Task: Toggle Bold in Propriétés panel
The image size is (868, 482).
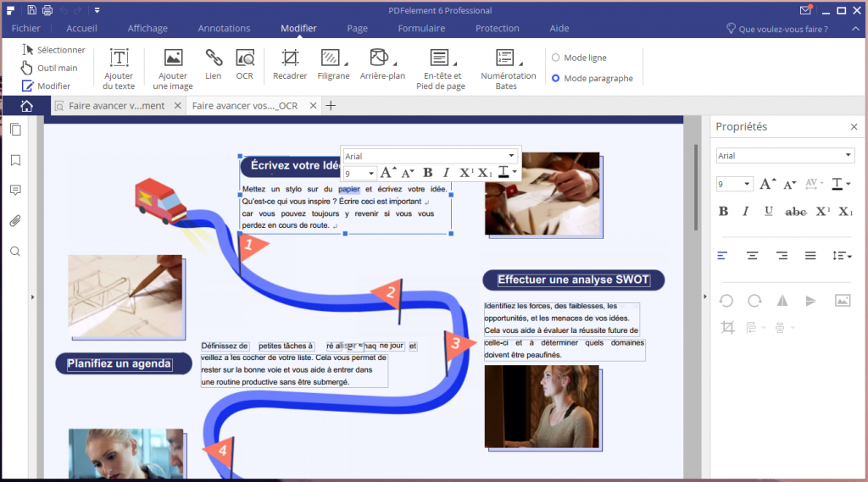Action: [723, 212]
